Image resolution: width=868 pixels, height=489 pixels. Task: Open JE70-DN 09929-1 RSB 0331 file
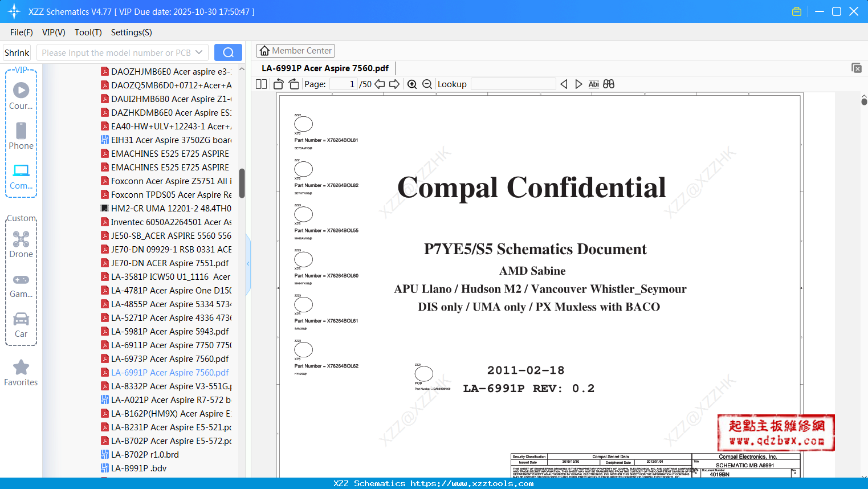pyautogui.click(x=166, y=250)
